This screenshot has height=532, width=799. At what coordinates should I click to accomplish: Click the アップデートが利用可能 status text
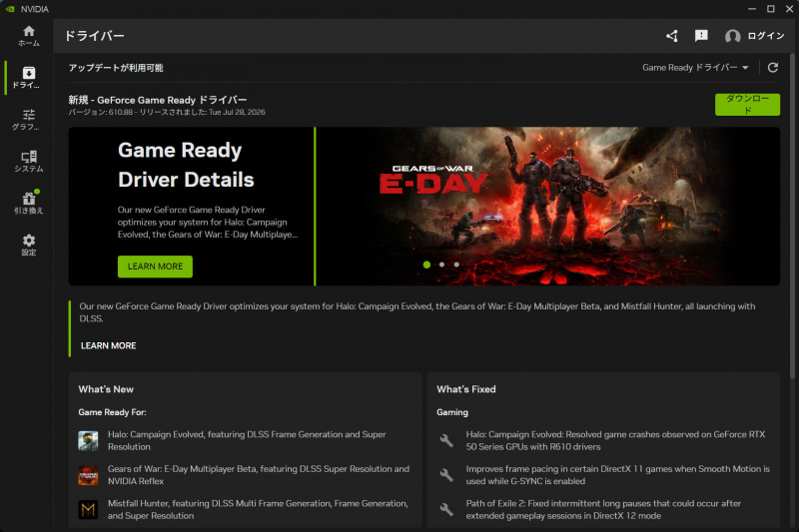pyautogui.click(x=116, y=68)
